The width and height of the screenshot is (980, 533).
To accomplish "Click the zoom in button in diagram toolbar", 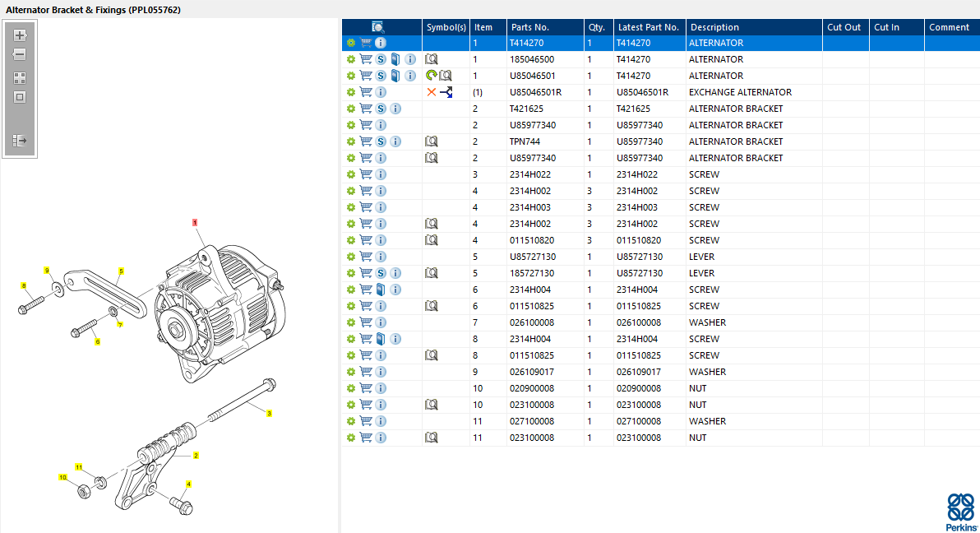I will [20, 35].
